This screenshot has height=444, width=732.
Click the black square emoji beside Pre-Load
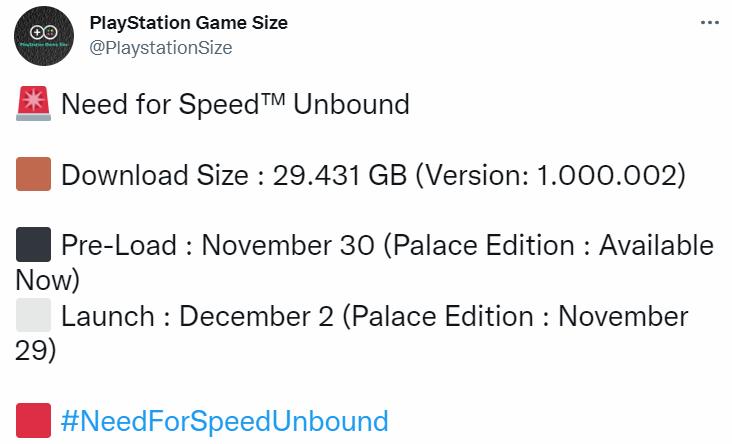[33, 246]
